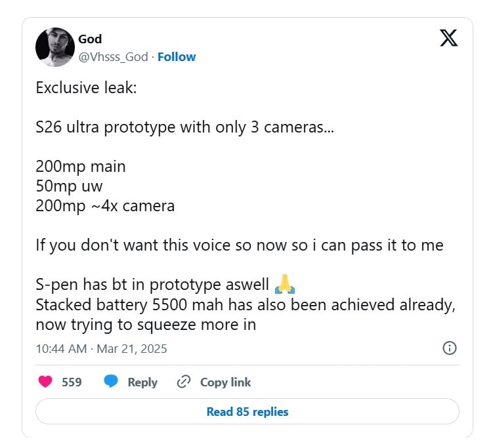Click the blue reply speech bubble icon

(111, 382)
